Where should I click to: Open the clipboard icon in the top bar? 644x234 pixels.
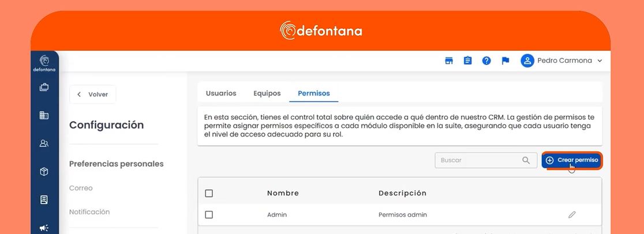pos(468,61)
